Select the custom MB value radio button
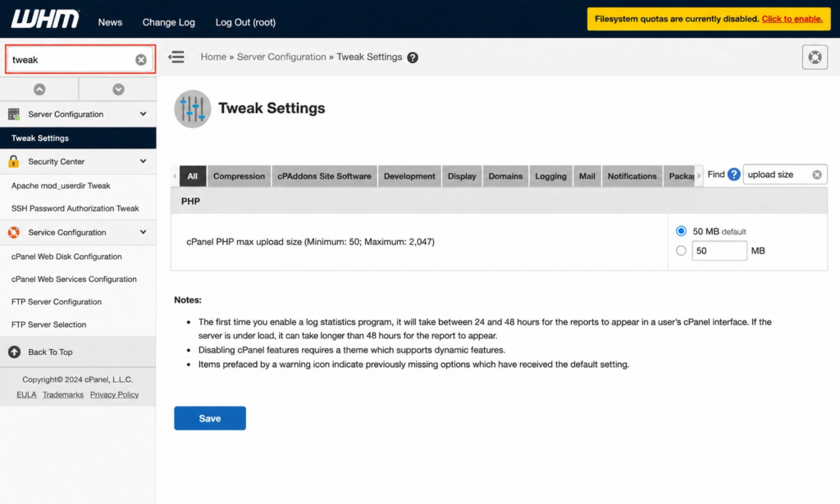840x504 pixels. click(x=681, y=251)
